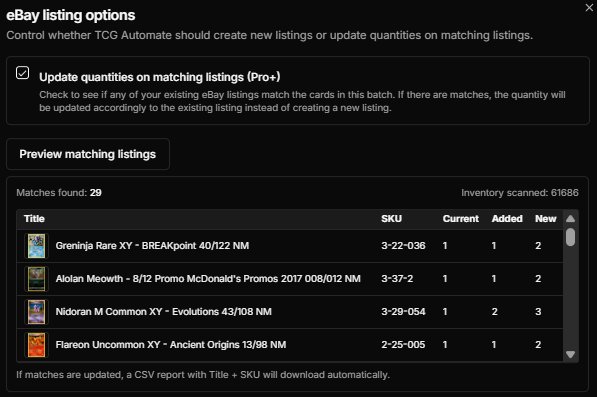597x397 pixels.
Task: Click the listings table scrollbar thumb
Action: pos(570,237)
